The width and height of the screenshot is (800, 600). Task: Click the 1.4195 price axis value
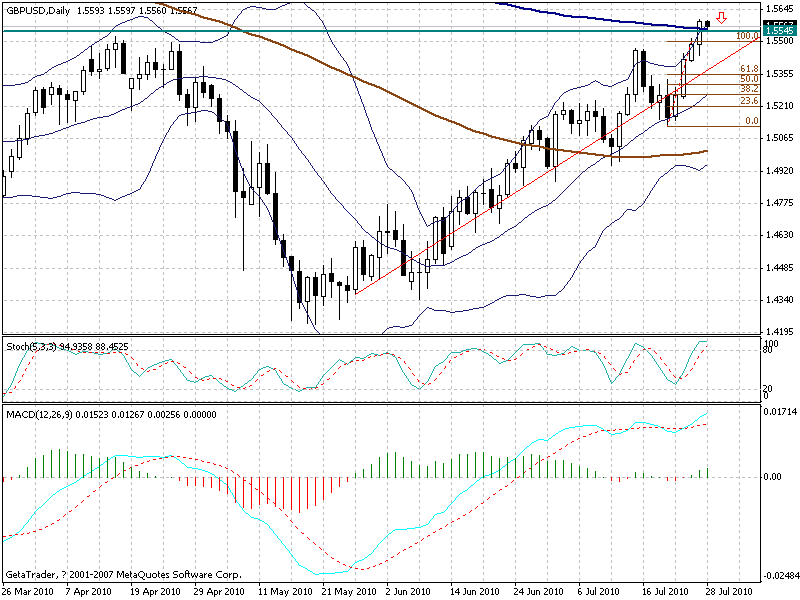click(779, 331)
